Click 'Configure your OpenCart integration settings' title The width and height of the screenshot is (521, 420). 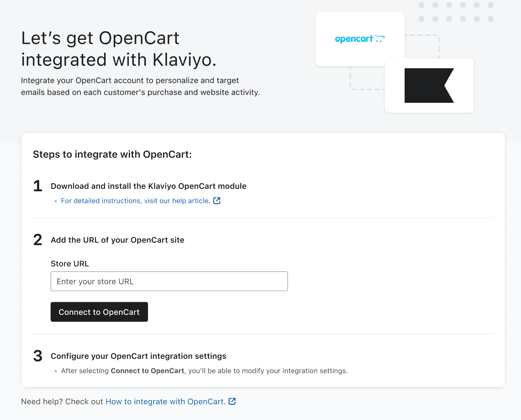[x=138, y=356]
